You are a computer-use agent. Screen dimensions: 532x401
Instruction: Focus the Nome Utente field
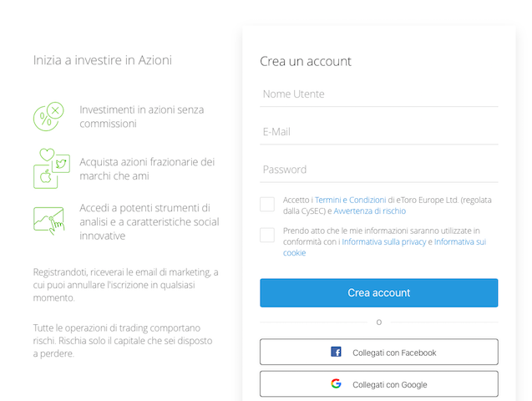(379, 94)
